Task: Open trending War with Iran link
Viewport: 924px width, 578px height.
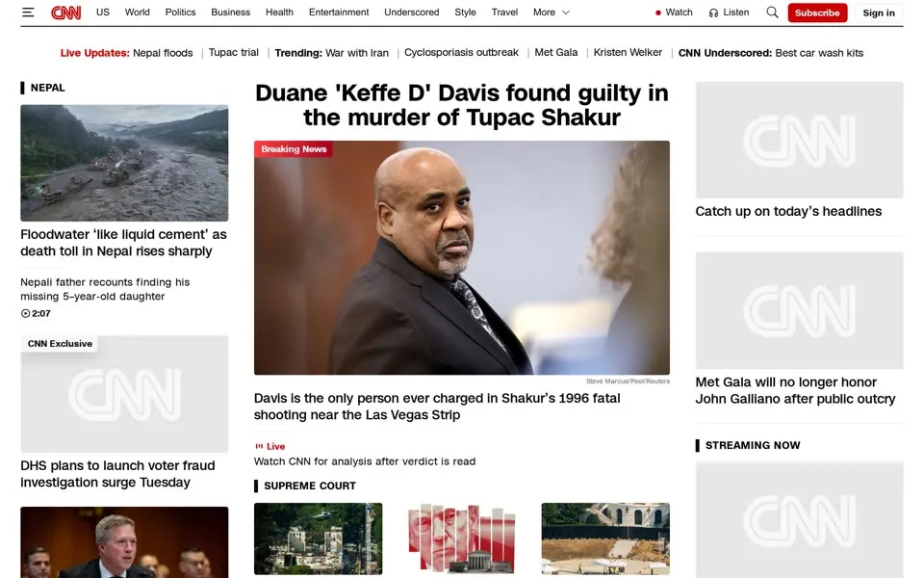Action: [356, 53]
